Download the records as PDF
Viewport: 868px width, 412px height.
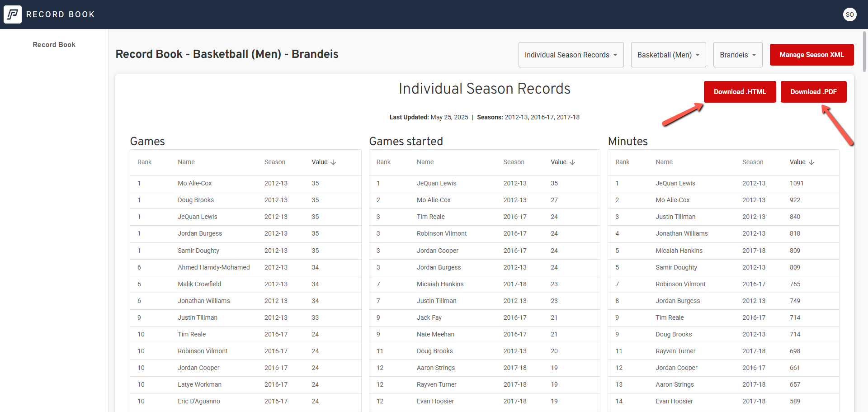click(x=813, y=92)
